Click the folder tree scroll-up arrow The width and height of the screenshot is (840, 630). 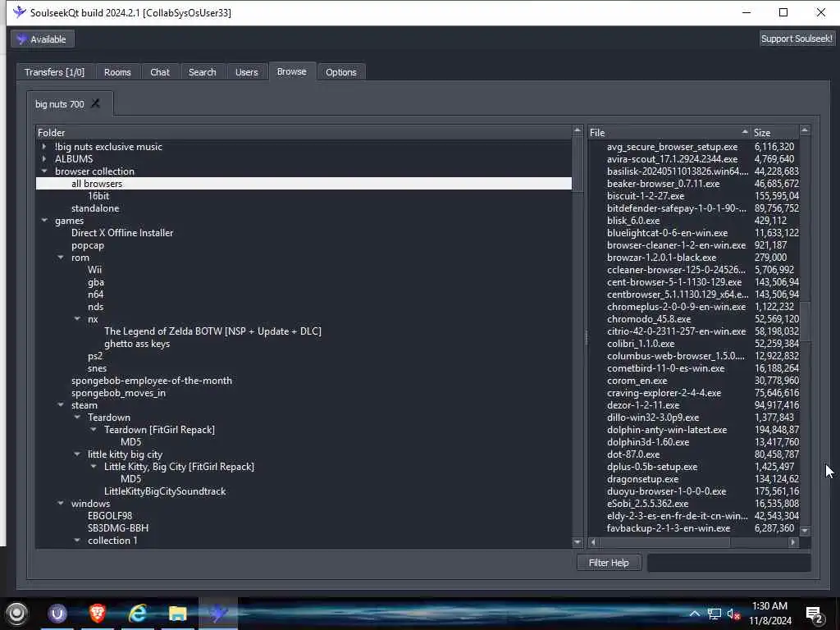click(577, 130)
